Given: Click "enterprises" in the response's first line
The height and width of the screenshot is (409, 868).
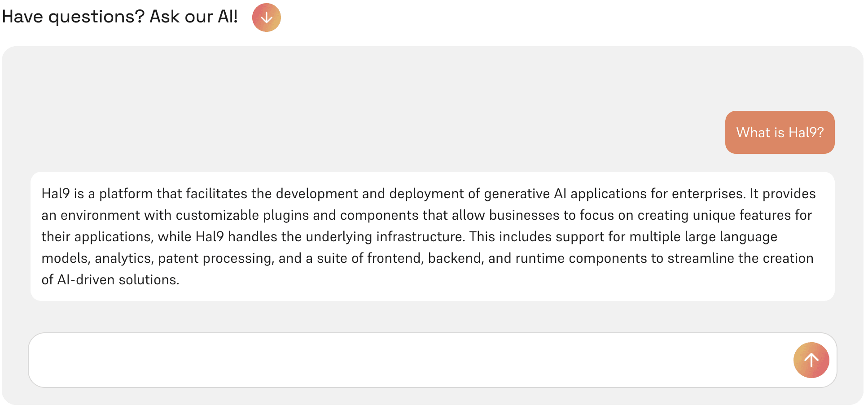Looking at the screenshot, I should (709, 194).
